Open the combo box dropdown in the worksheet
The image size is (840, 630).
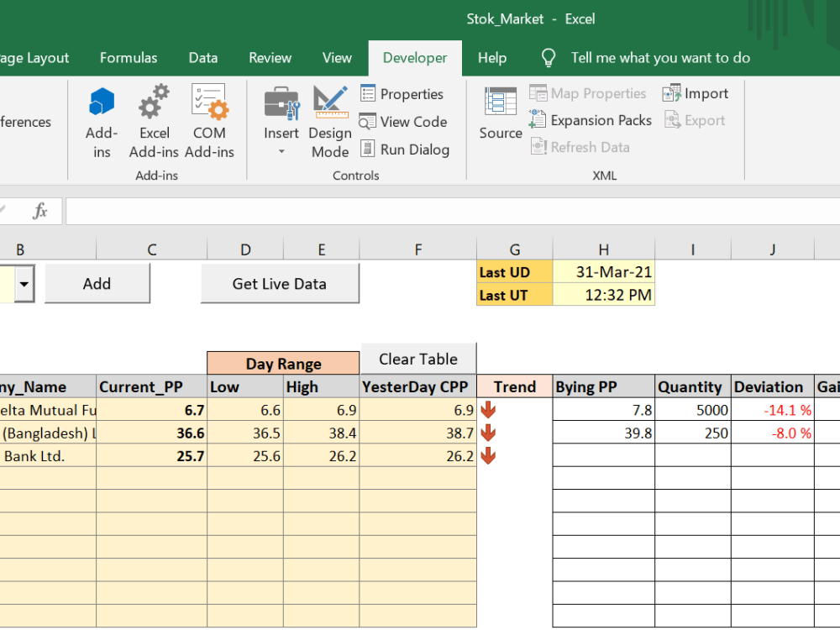point(24,284)
